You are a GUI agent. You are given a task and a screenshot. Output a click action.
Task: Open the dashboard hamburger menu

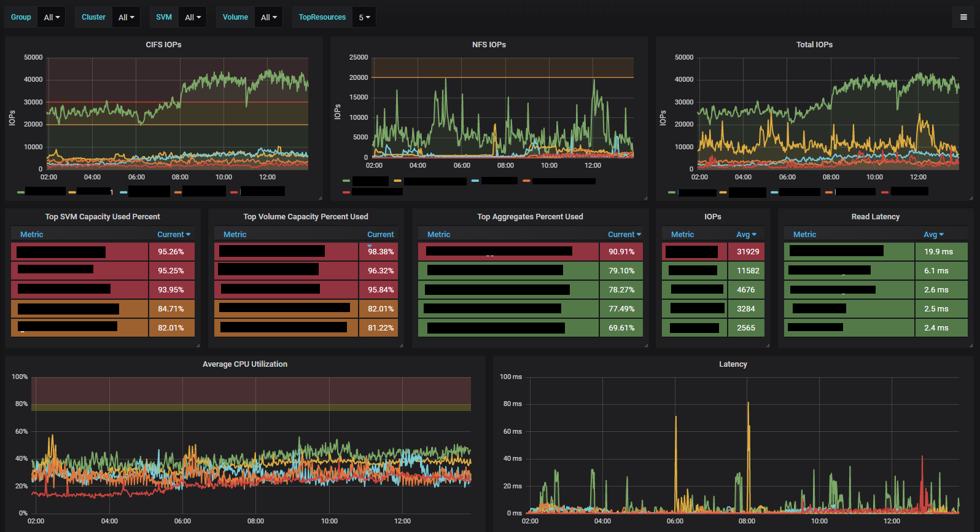[963, 17]
